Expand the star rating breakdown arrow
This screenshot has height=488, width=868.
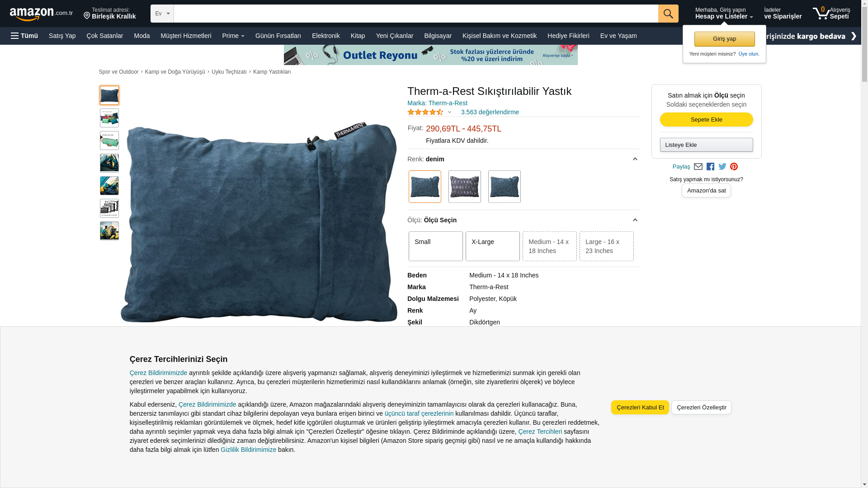(x=449, y=112)
